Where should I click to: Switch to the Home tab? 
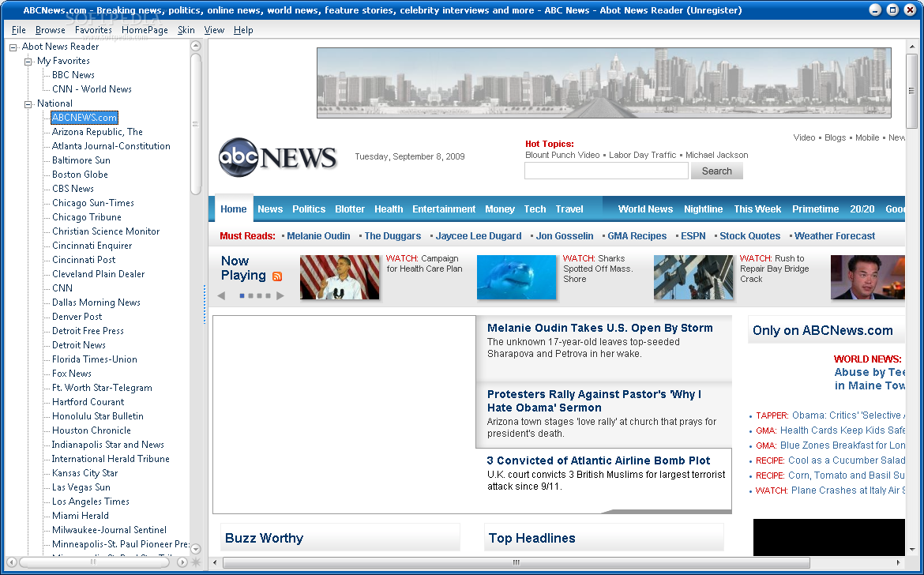click(233, 209)
